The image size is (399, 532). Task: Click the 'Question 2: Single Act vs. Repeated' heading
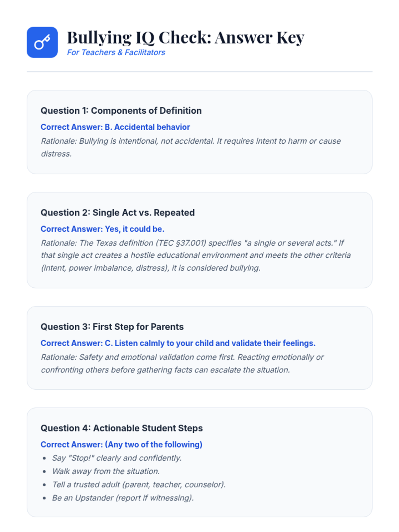coord(118,213)
